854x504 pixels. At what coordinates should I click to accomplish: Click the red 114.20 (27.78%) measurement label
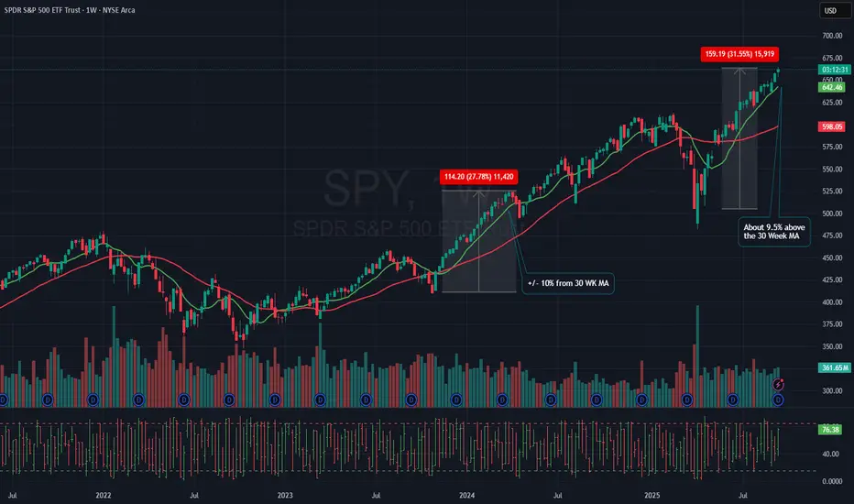pyautogui.click(x=478, y=177)
